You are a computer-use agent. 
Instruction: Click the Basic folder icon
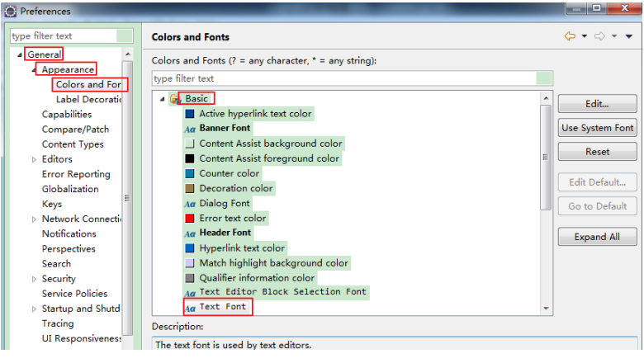point(175,99)
